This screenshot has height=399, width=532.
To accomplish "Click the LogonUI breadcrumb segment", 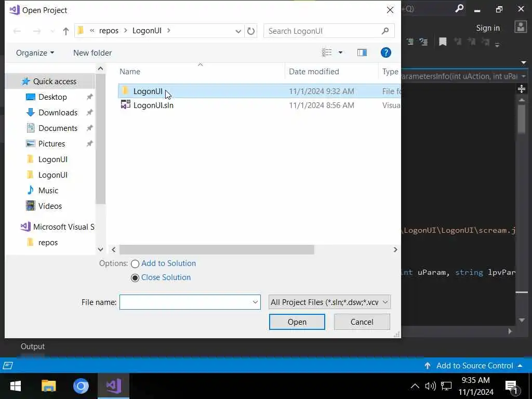I will [x=147, y=31].
